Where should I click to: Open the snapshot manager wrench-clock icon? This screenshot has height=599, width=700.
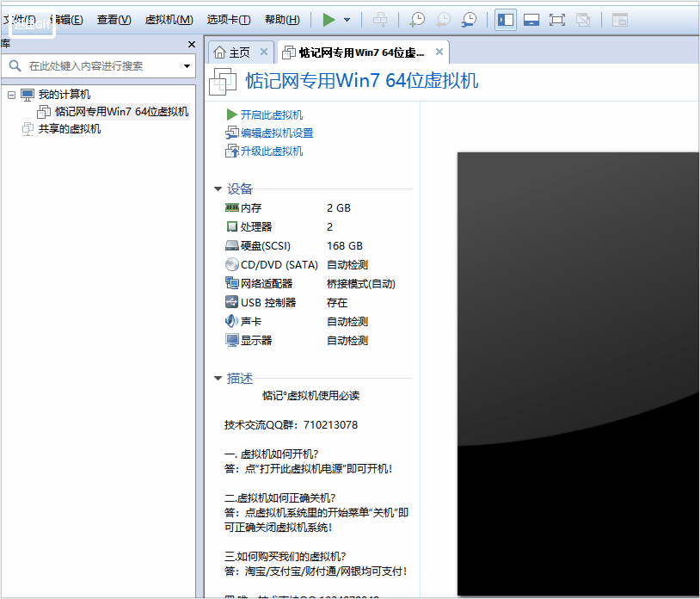469,20
